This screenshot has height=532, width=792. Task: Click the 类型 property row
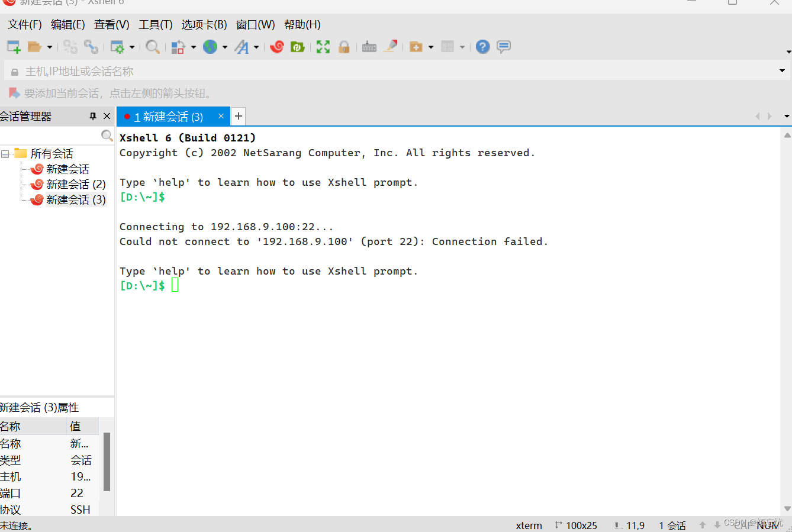pos(49,460)
